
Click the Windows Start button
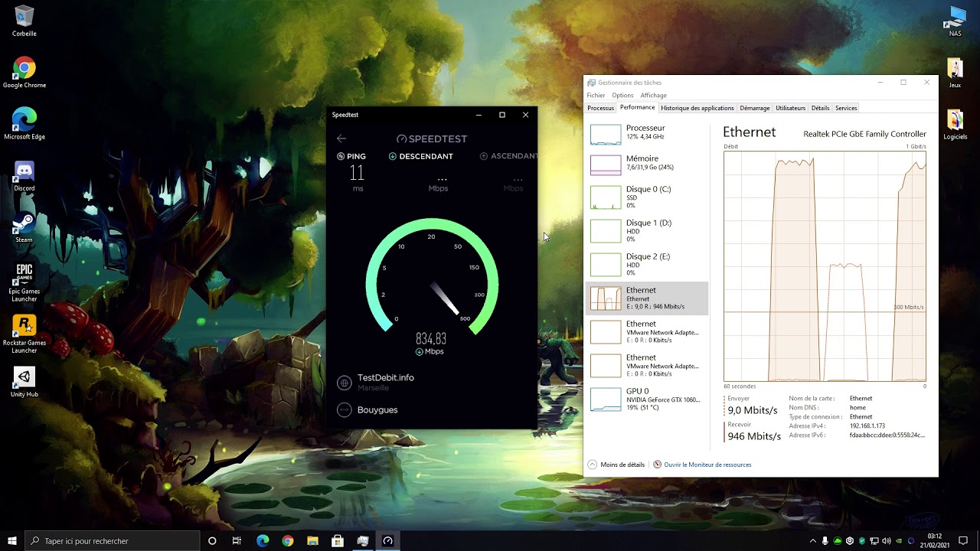(12, 541)
